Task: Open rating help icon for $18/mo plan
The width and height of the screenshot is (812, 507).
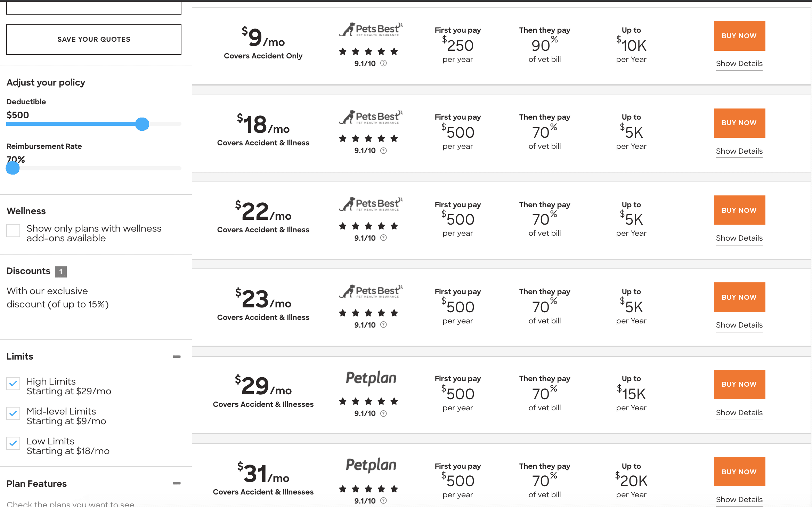Action: [383, 151]
